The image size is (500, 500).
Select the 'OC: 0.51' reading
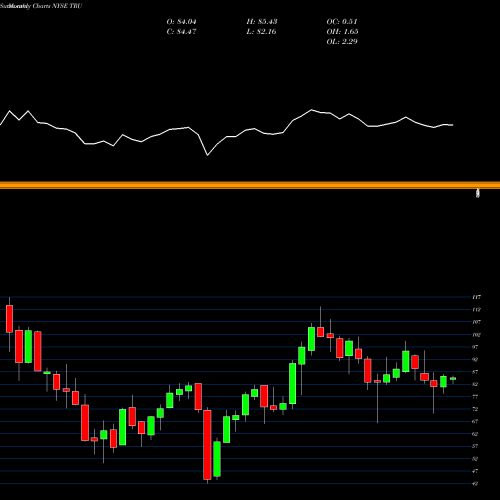coord(342,22)
